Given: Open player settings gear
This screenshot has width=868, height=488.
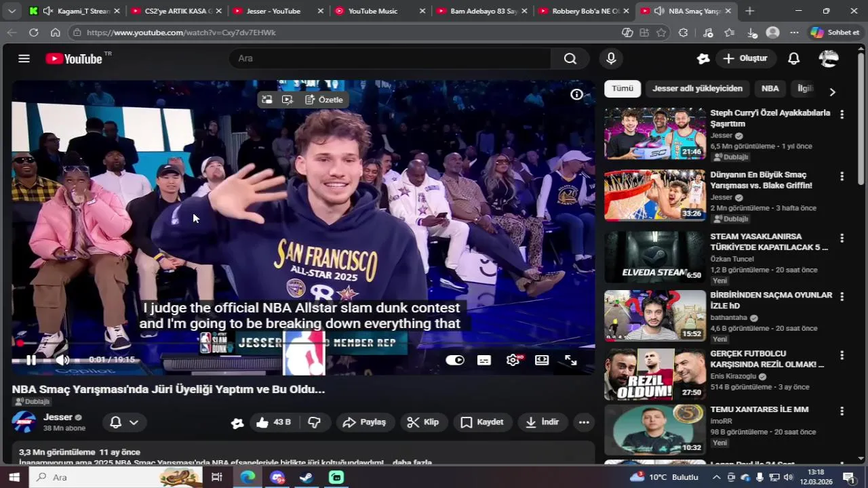Looking at the screenshot, I should 513,360.
